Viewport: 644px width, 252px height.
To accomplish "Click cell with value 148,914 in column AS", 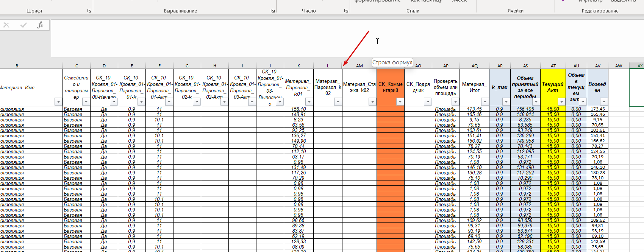I will 525,114.
